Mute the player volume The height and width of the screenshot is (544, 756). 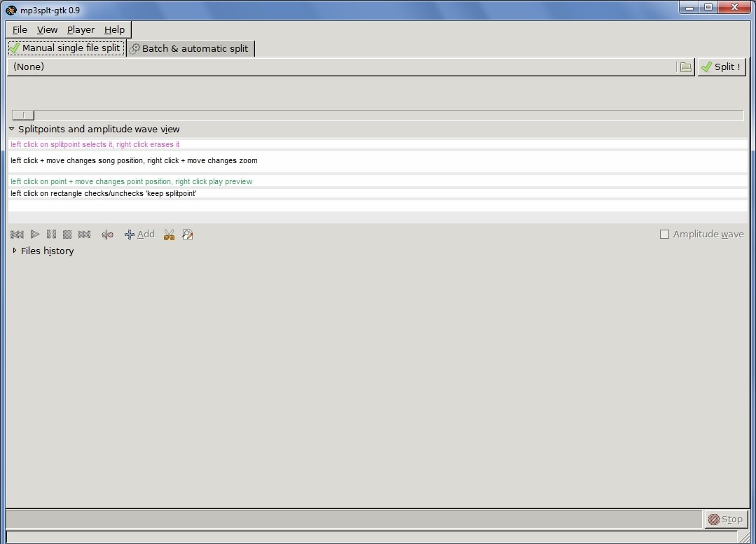[x=107, y=234]
